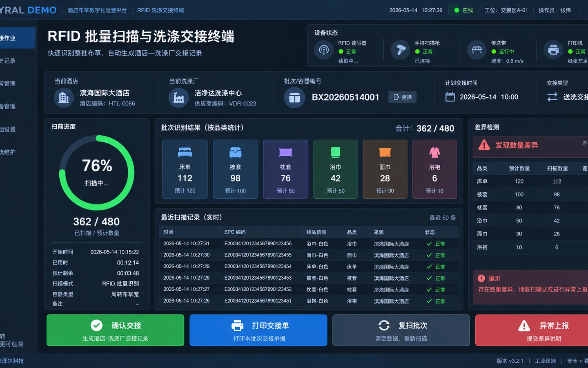Click 异常上报 to report anomaly
588x368 pixels.
coord(532,330)
